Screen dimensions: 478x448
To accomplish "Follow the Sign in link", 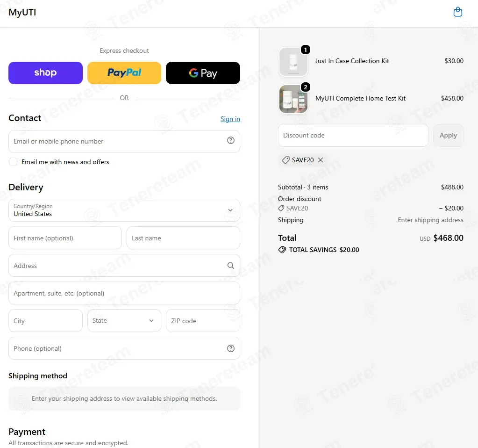I will 230,119.
